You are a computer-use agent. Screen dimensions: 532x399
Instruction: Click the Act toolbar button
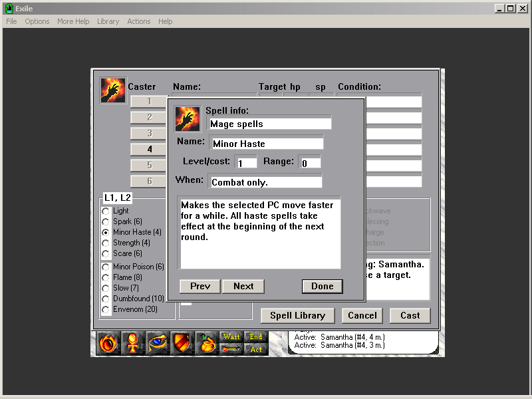pyautogui.click(x=256, y=350)
